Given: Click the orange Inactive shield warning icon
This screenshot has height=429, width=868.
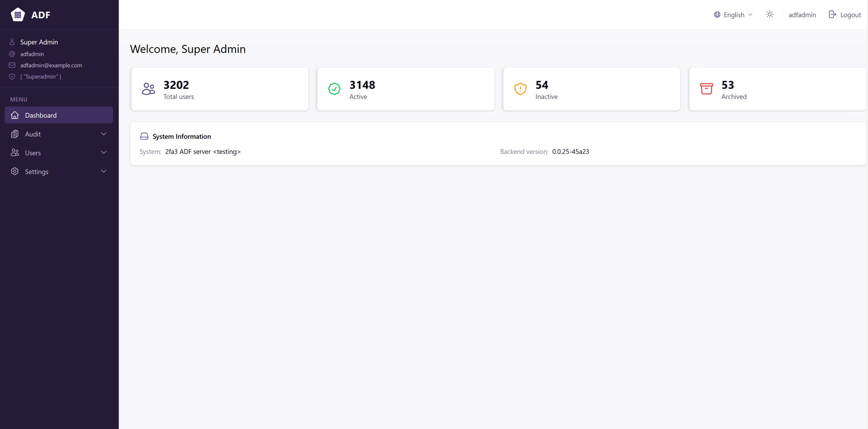Looking at the screenshot, I should point(520,89).
